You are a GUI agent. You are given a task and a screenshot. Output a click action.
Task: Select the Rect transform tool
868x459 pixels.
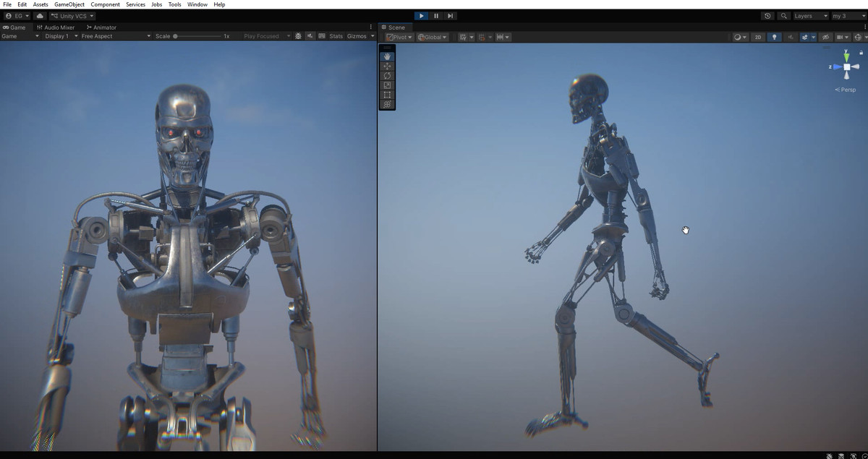387,95
